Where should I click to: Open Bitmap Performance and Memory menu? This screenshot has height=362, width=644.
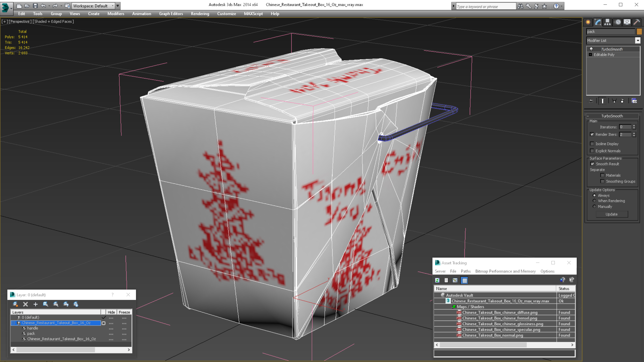tap(505, 271)
